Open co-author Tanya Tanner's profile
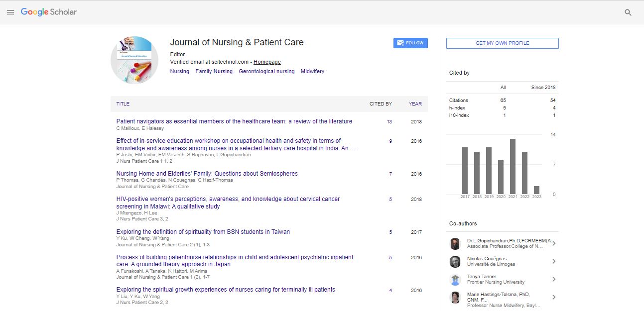The height and width of the screenshot is (311, 644). [482, 277]
